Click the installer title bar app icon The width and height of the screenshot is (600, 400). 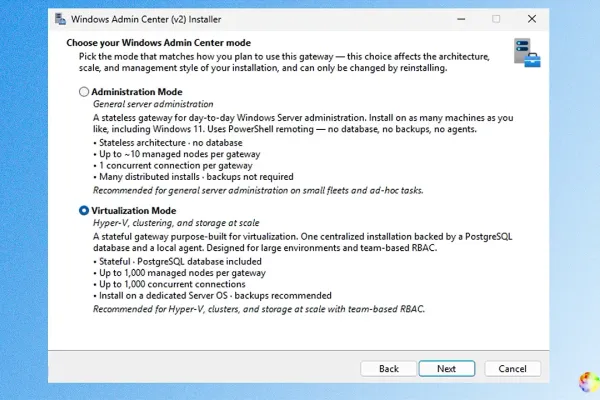[60, 19]
